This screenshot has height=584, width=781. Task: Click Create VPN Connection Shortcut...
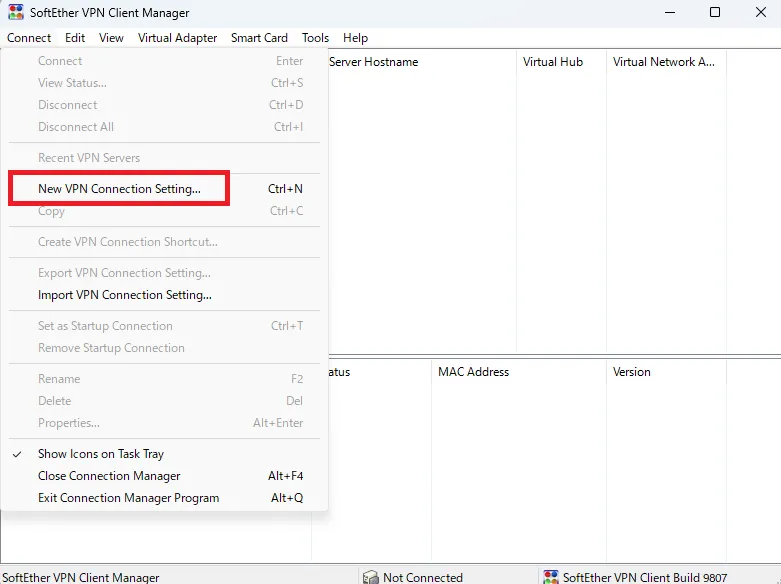point(164,242)
